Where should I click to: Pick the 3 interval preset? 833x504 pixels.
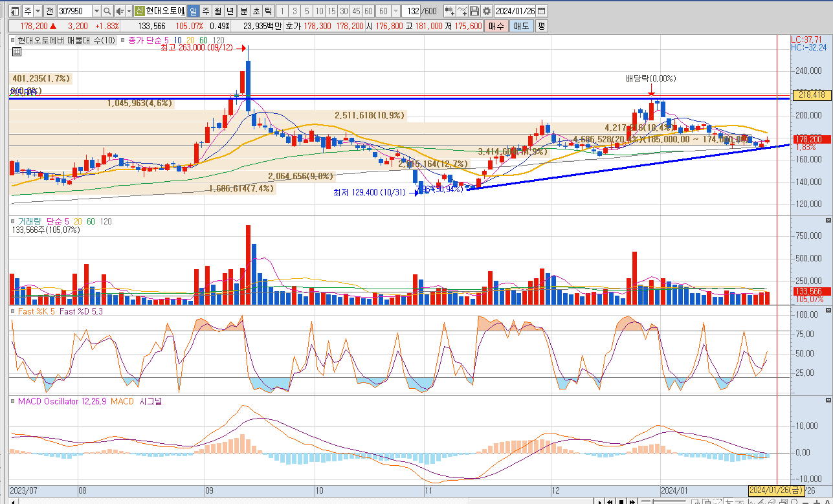(294, 11)
